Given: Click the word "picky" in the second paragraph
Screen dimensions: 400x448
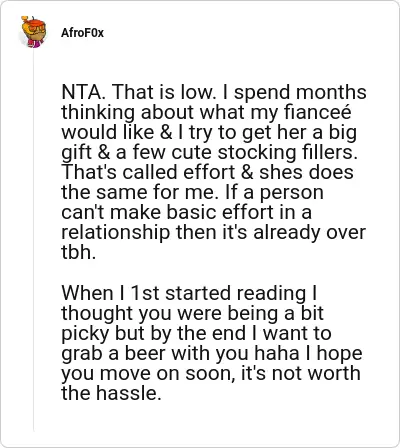Looking at the screenshot, I should 85,333.
